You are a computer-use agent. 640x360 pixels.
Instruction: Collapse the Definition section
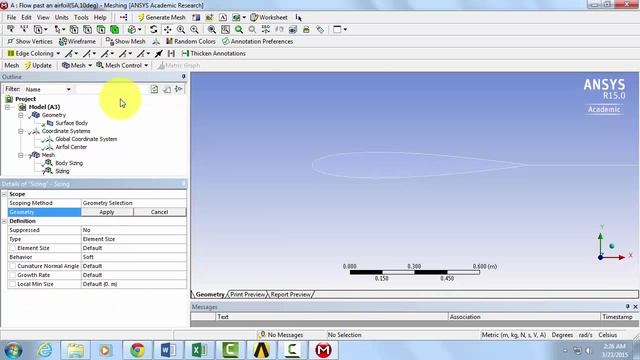pyautogui.click(x=4, y=221)
